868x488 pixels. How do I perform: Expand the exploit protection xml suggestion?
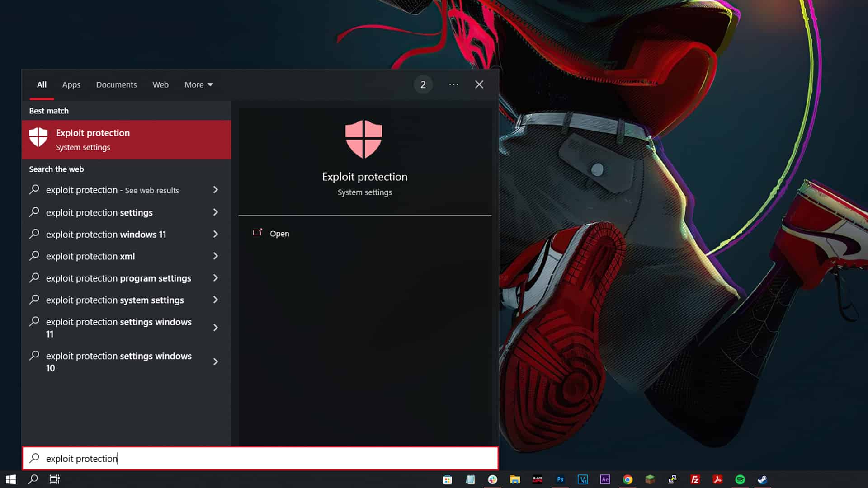click(90, 256)
